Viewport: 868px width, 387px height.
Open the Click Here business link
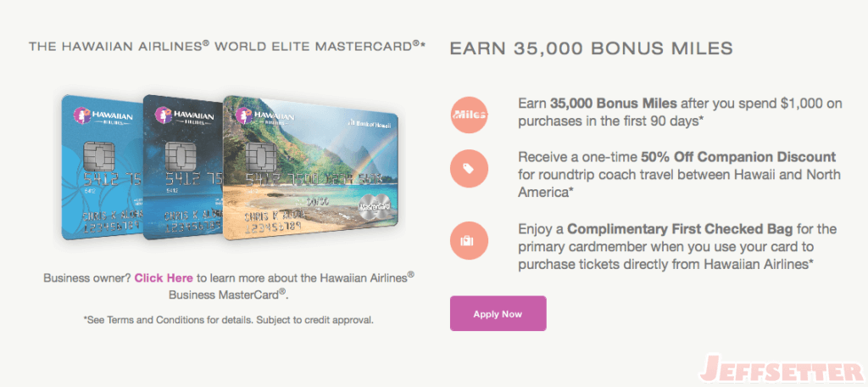(164, 278)
